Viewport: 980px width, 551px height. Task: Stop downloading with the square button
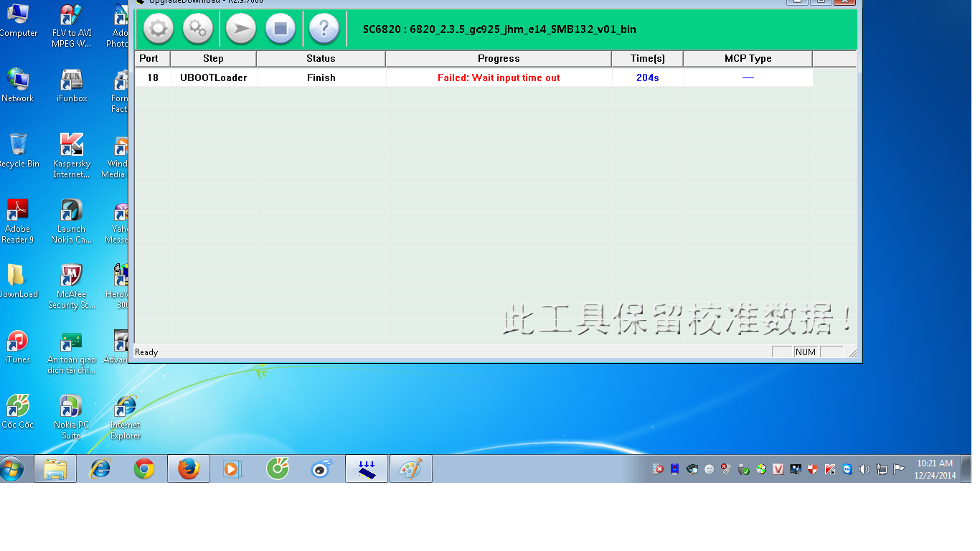(281, 29)
